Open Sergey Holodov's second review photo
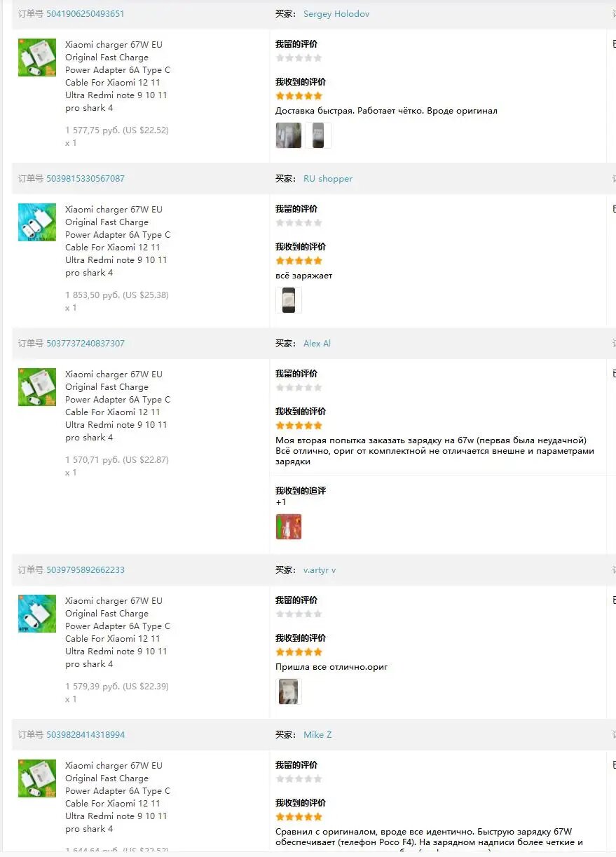The width and height of the screenshot is (616, 857). 318,135
